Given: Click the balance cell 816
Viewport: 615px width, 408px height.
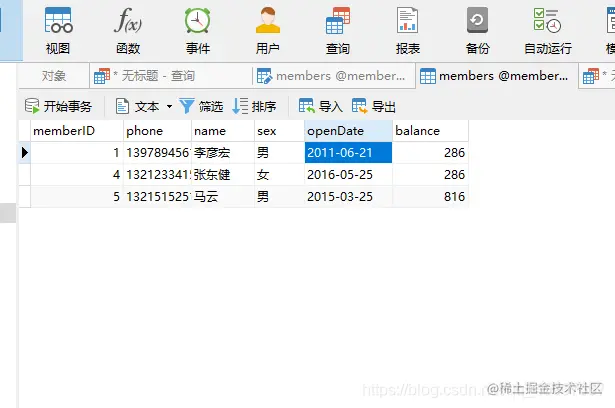Looking at the screenshot, I should (430, 196).
